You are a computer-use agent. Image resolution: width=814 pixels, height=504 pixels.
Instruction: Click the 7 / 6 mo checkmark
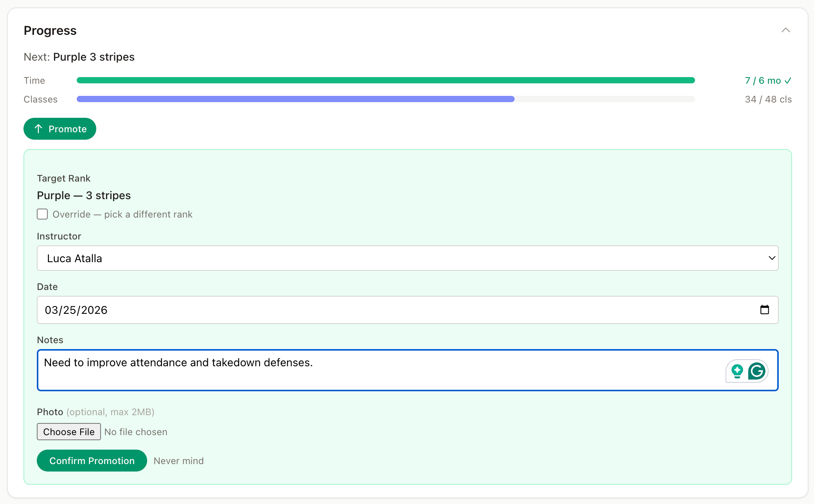coord(788,81)
